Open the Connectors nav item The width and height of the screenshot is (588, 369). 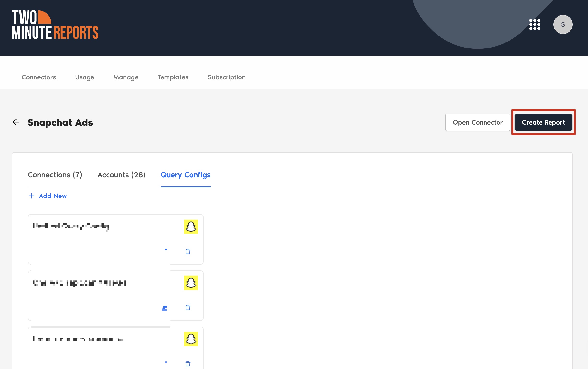click(x=39, y=77)
